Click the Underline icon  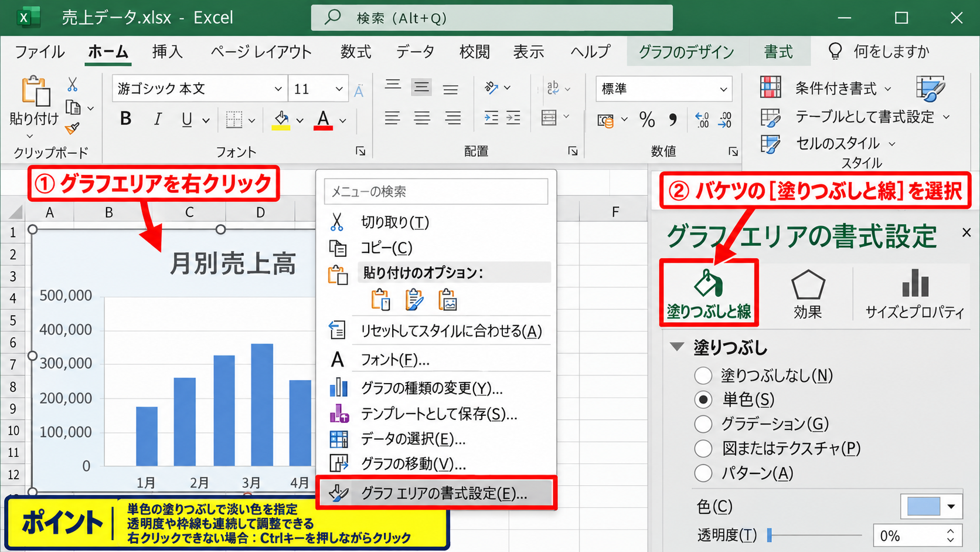click(x=187, y=120)
